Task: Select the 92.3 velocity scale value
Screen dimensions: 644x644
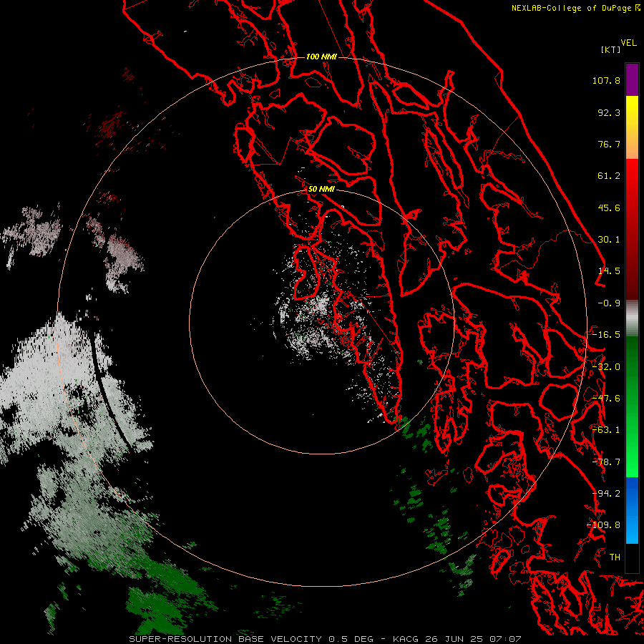Action: coord(609,112)
